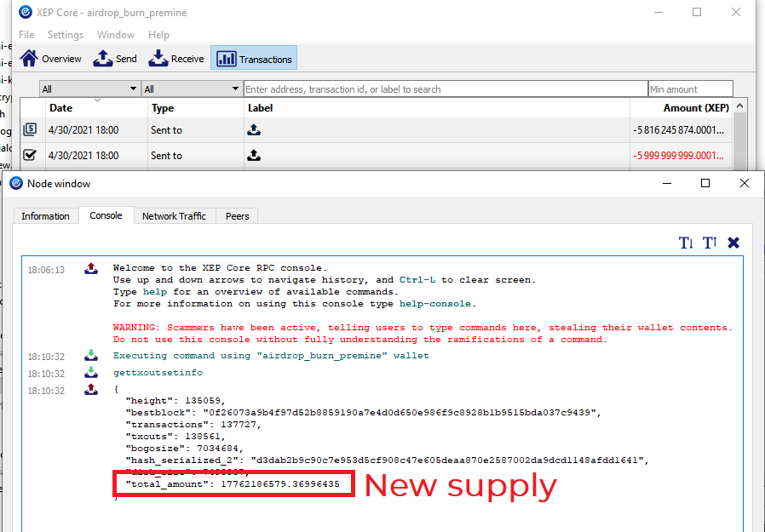Screen dimensions: 765x532
Task: Click the icon beside 'Executing command' line
Action: (91, 356)
